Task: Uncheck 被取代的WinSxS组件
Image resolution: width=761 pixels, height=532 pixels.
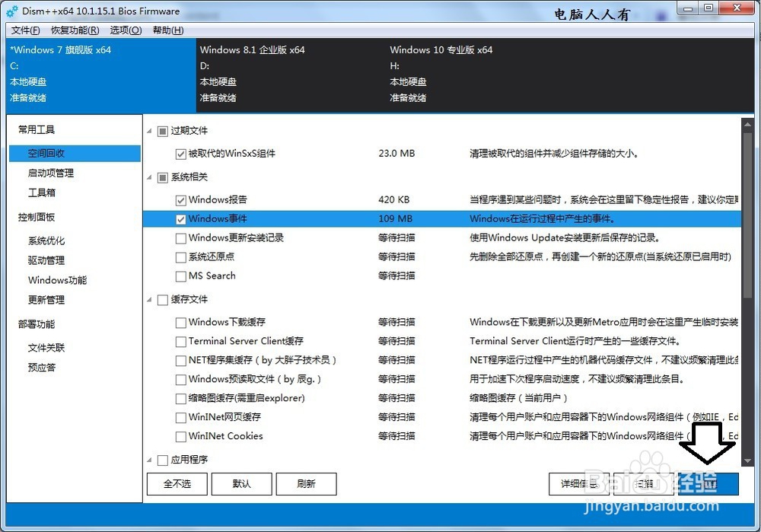Action: 180,154
